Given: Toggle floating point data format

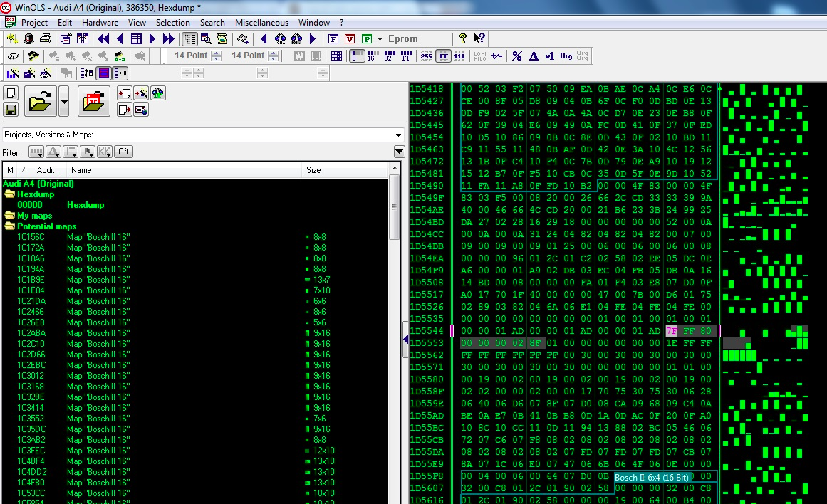Looking at the screenshot, I should (x=406, y=56).
